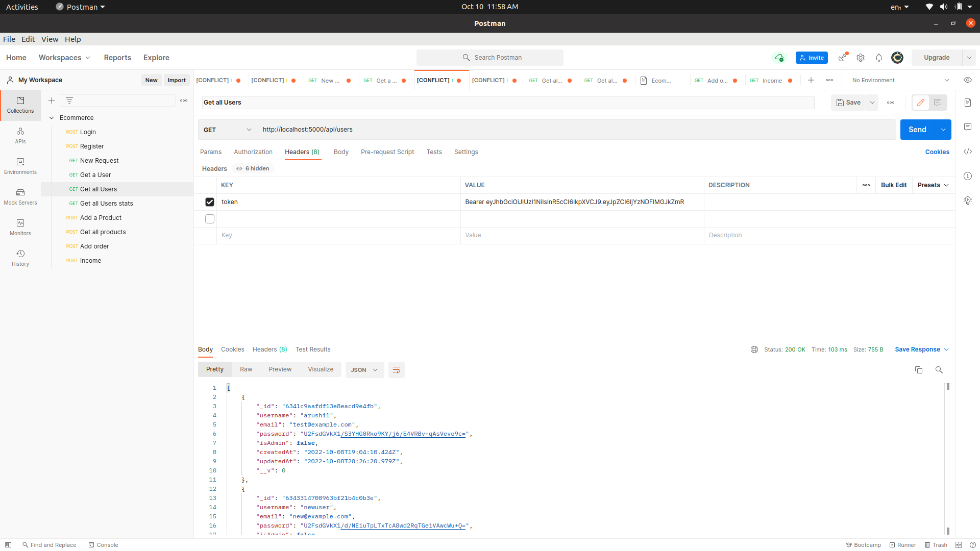Viewport: 980px width, 551px height.
Task: Show the 6 hidden headers
Action: tap(253, 168)
